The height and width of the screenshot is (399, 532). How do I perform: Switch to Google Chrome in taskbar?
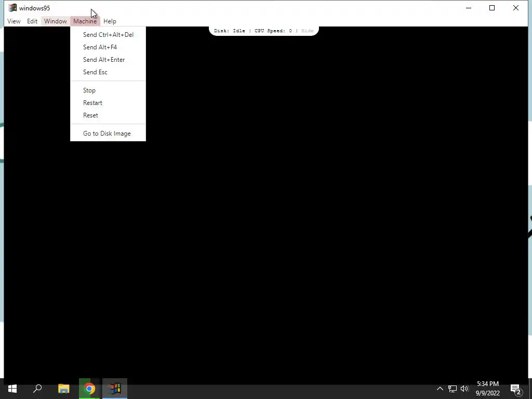click(89, 389)
